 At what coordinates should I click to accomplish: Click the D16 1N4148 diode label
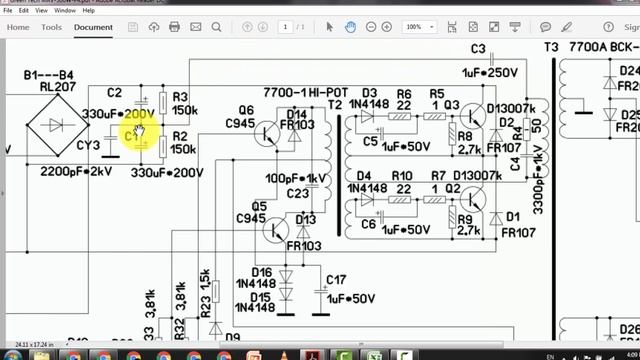coord(256,278)
